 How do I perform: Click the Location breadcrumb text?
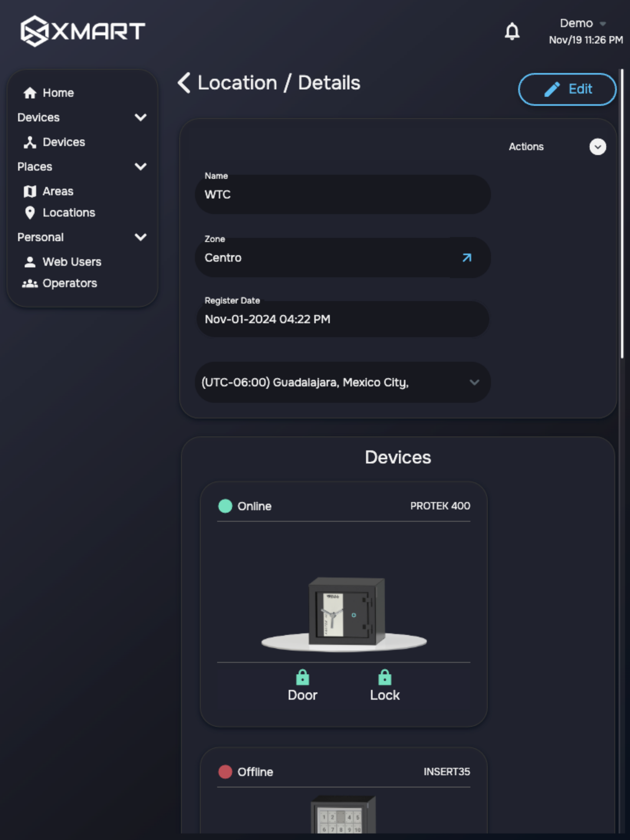237,83
